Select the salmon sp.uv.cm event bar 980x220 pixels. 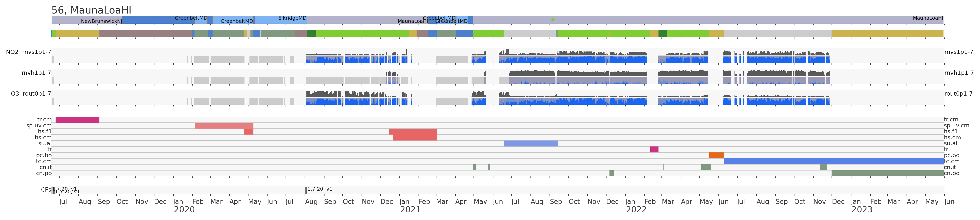pos(224,126)
